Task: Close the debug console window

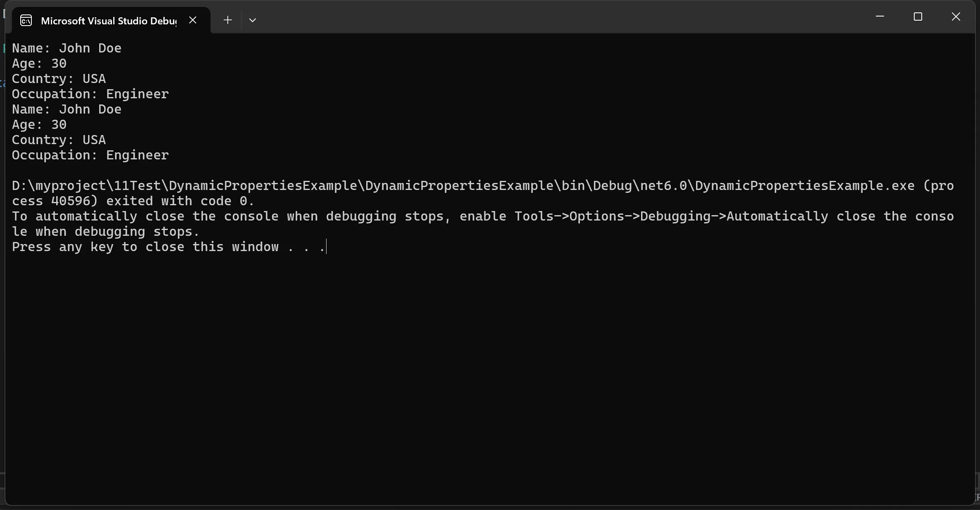Action: [x=956, y=17]
